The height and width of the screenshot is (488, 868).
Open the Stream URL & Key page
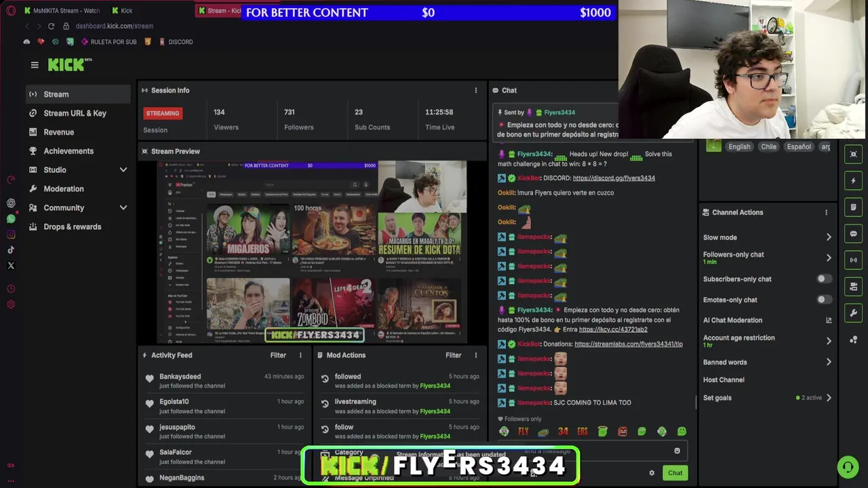[x=75, y=113]
